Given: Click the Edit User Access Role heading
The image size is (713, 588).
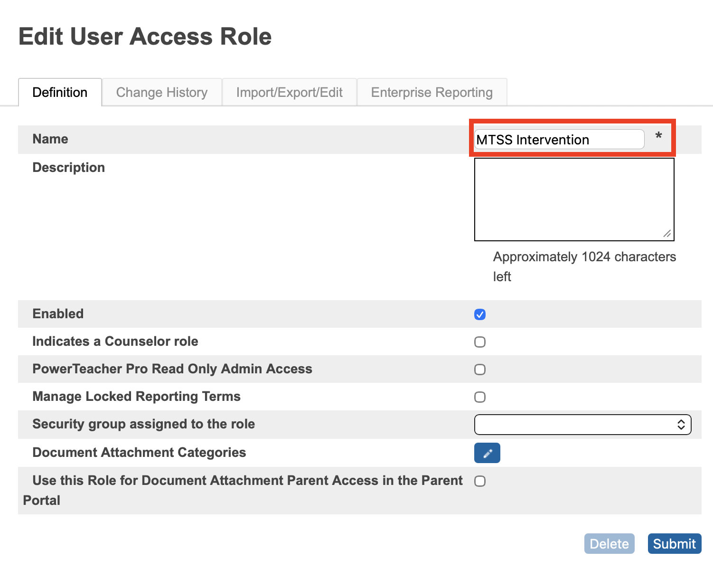Looking at the screenshot, I should 145,36.
